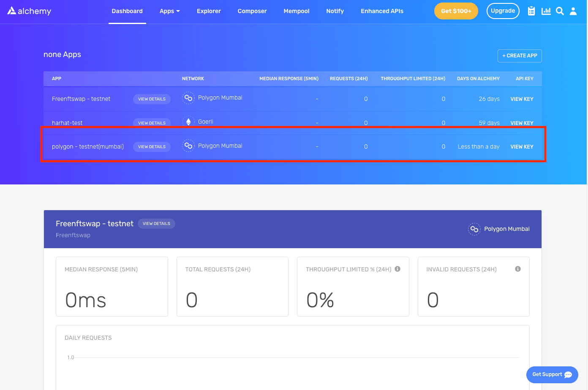Click the 0% throughput limited value
This screenshot has height=390, width=588.
point(320,301)
